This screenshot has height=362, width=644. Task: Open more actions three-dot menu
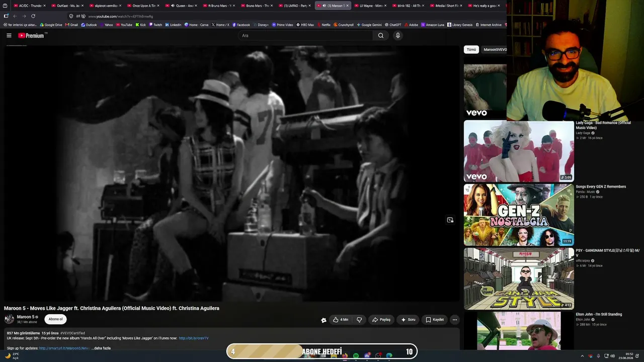(455, 320)
